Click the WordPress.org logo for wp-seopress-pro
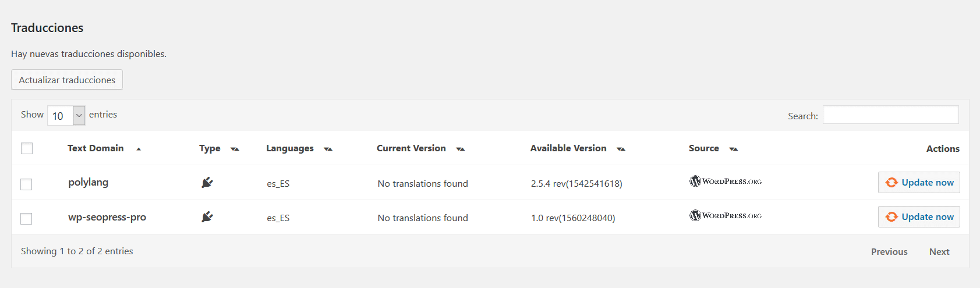 tap(726, 215)
